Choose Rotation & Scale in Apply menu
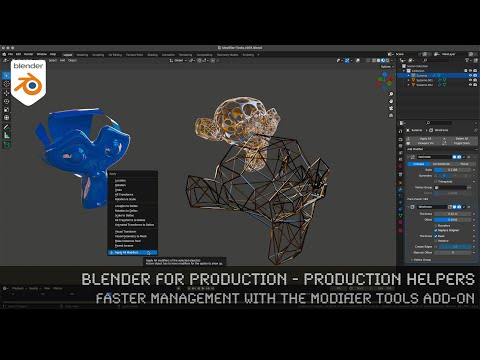This screenshot has width=480, height=360. [x=125, y=199]
